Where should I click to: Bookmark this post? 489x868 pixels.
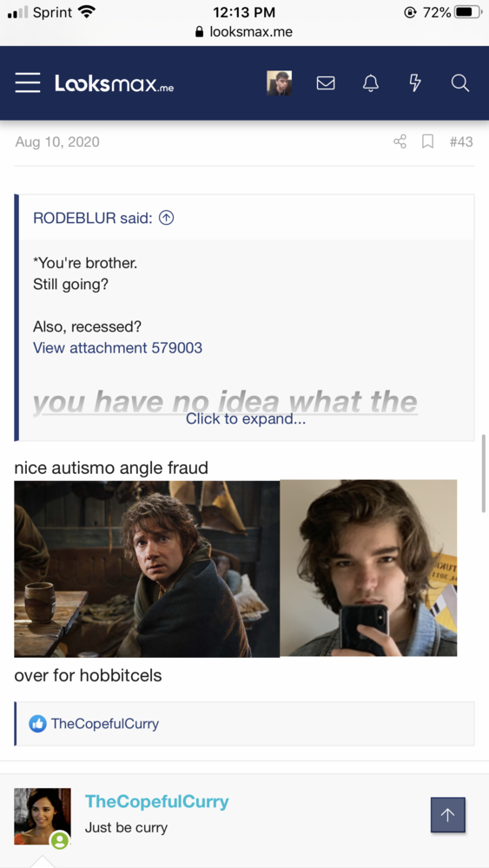pyautogui.click(x=427, y=141)
